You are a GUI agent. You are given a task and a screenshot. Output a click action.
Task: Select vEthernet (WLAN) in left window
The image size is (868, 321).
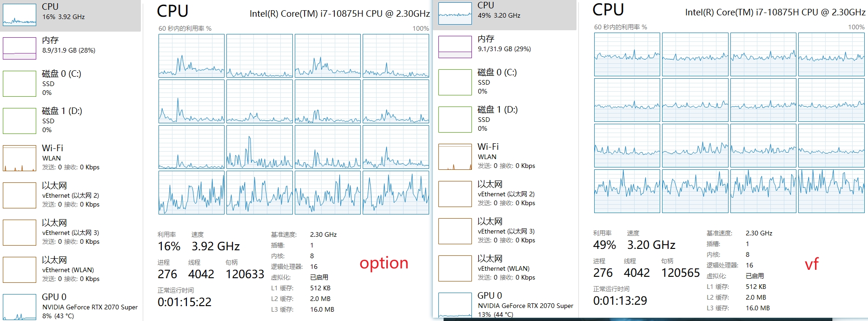pyautogui.click(x=70, y=269)
